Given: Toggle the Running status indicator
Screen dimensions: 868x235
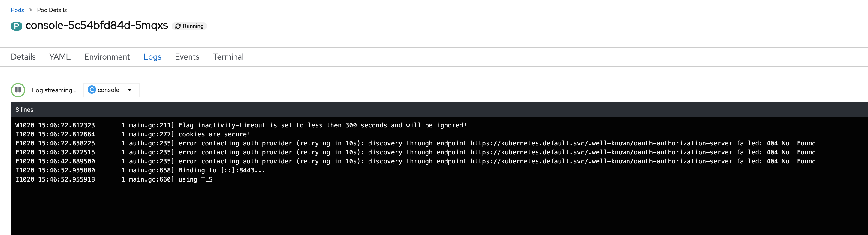Looking at the screenshot, I should [x=189, y=26].
